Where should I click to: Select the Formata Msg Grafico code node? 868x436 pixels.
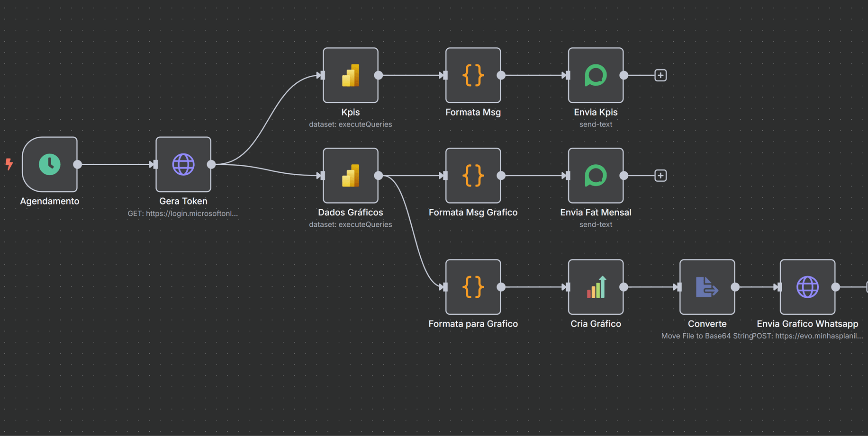(473, 176)
